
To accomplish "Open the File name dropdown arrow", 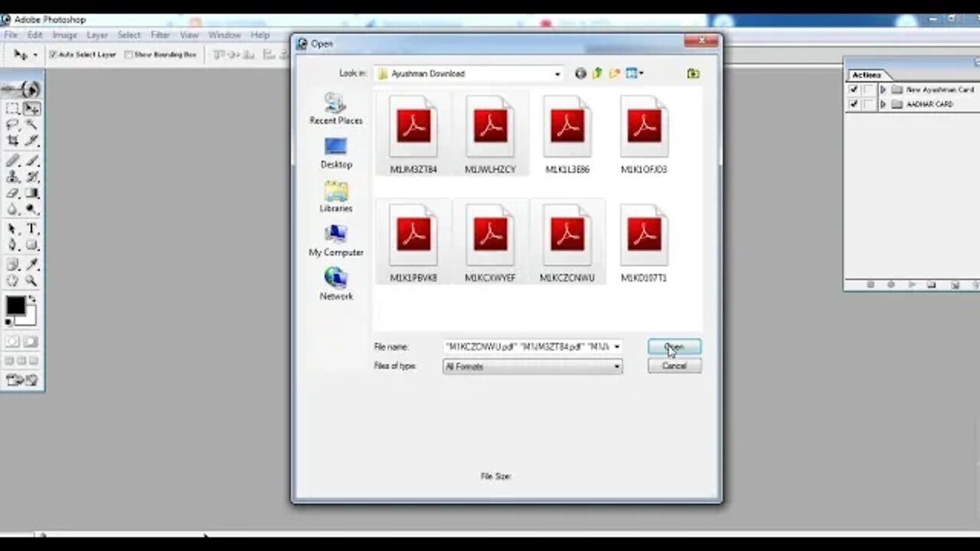I will tap(616, 347).
